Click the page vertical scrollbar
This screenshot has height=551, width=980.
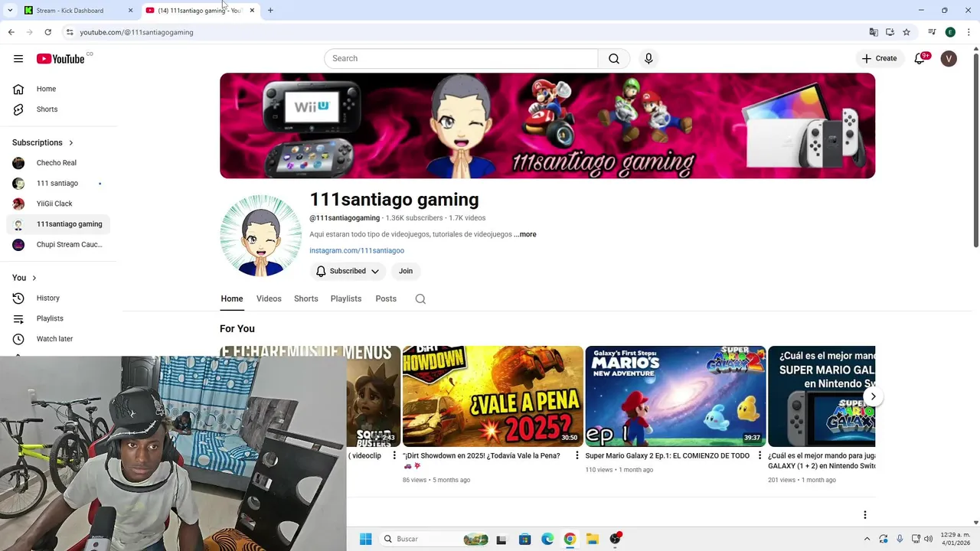[x=975, y=149]
